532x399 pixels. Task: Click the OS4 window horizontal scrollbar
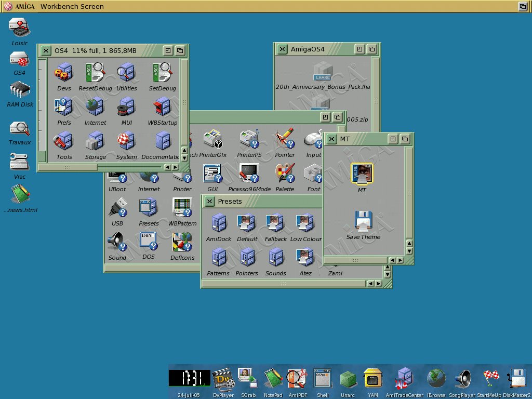point(68,167)
